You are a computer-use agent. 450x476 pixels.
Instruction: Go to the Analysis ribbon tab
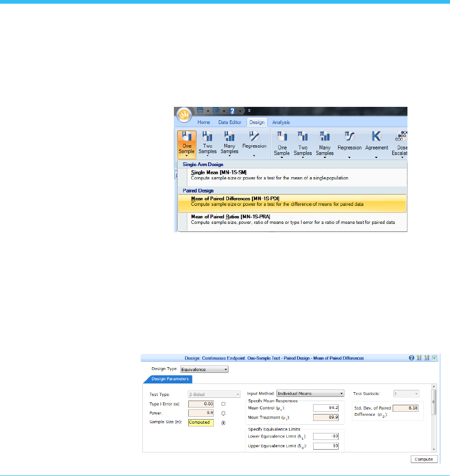click(281, 122)
